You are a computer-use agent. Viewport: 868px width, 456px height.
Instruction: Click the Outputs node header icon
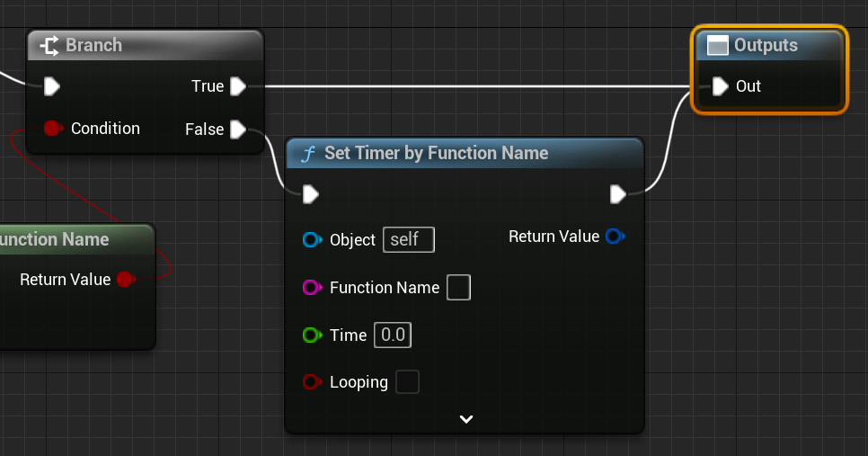(717, 46)
